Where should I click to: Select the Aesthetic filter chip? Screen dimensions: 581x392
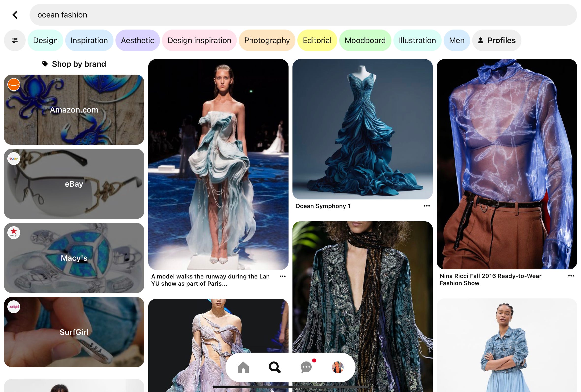(137, 40)
